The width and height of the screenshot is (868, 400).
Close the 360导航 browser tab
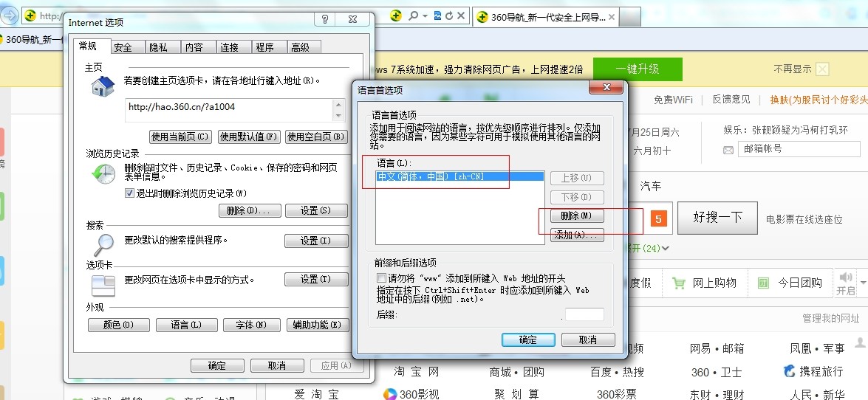[611, 17]
